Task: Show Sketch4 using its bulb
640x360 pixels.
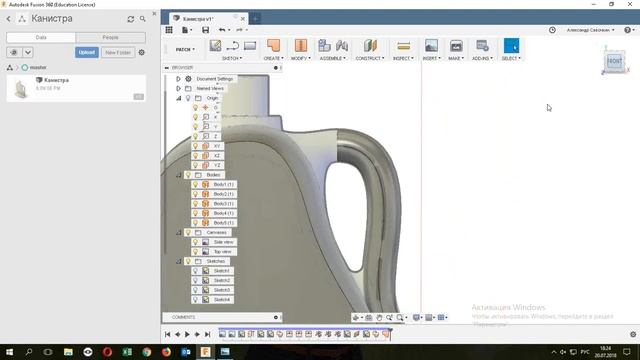Action: (x=195, y=300)
